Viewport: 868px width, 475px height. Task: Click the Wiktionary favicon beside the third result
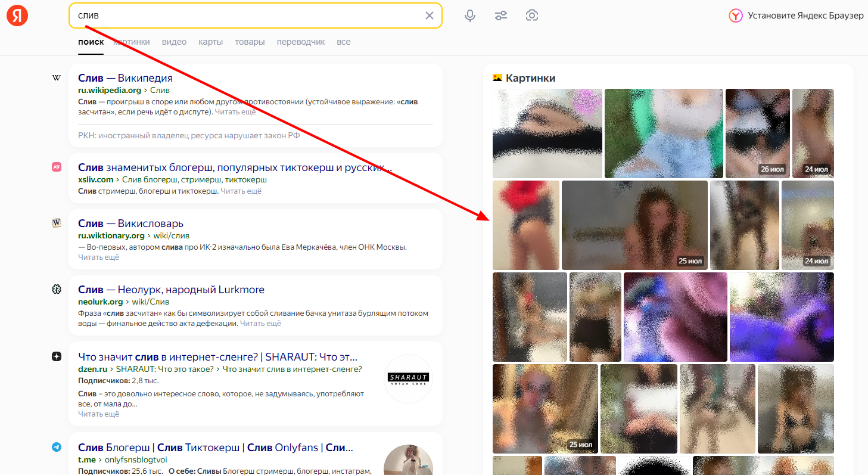coord(57,223)
